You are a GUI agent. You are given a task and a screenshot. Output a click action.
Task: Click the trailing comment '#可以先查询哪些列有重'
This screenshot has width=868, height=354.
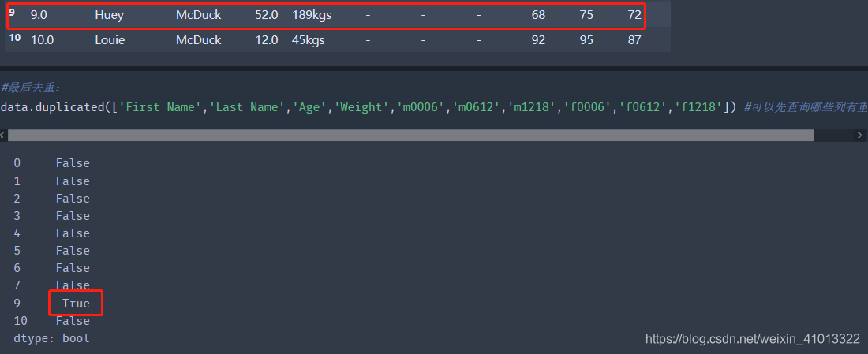[x=806, y=107]
